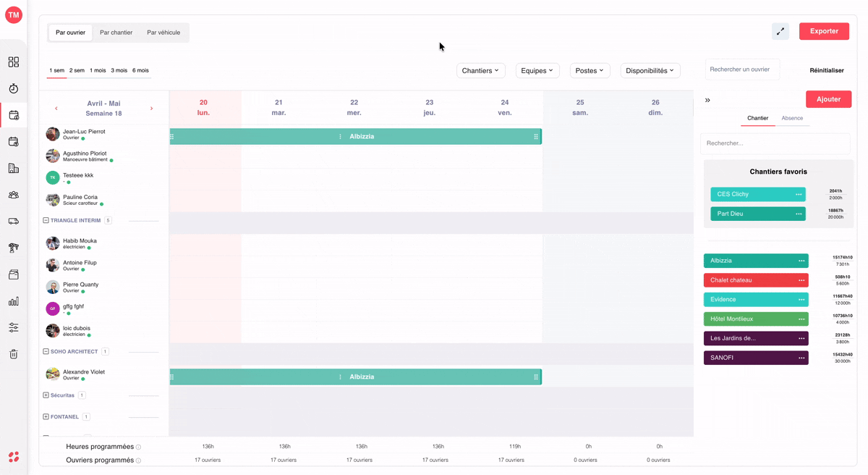Select the Absence tab
This screenshot has width=868, height=475.
[x=792, y=118]
